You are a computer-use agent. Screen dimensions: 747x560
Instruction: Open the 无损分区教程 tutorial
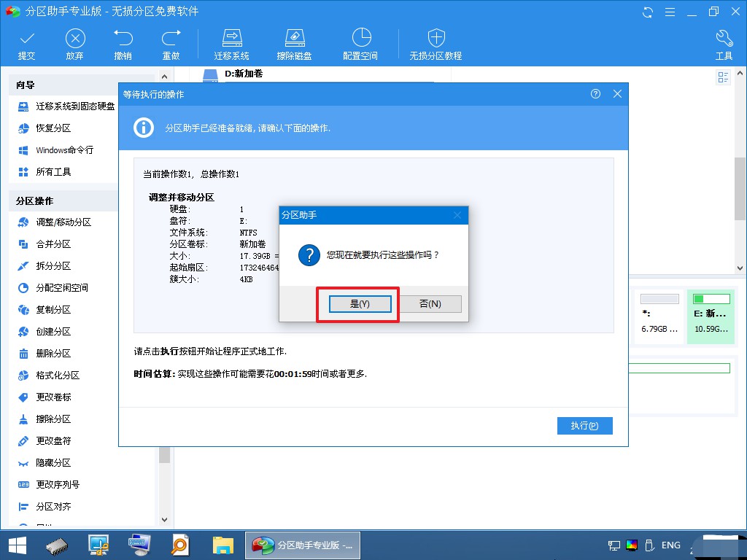click(x=436, y=45)
